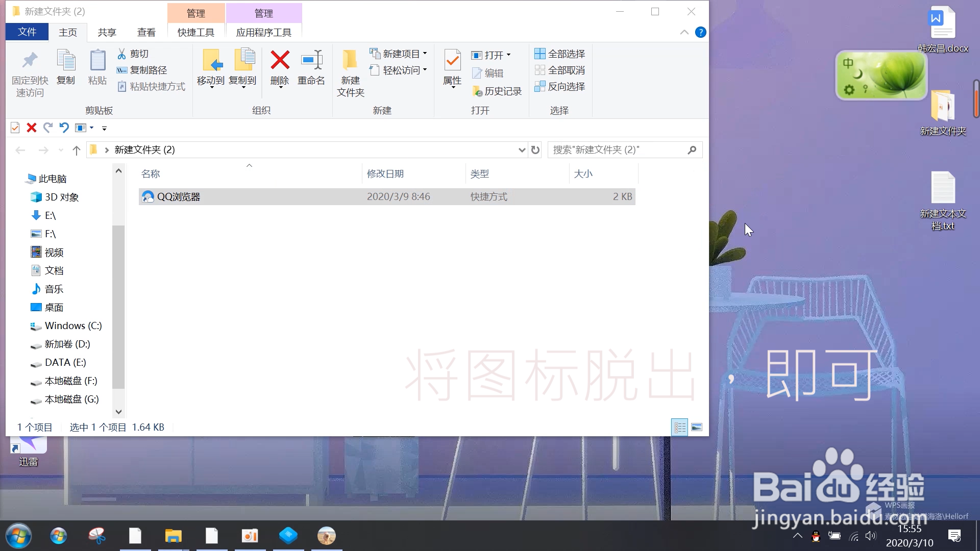This screenshot has height=551, width=980.
Task: Click the red Delete icon in ribbon
Action: click(280, 60)
